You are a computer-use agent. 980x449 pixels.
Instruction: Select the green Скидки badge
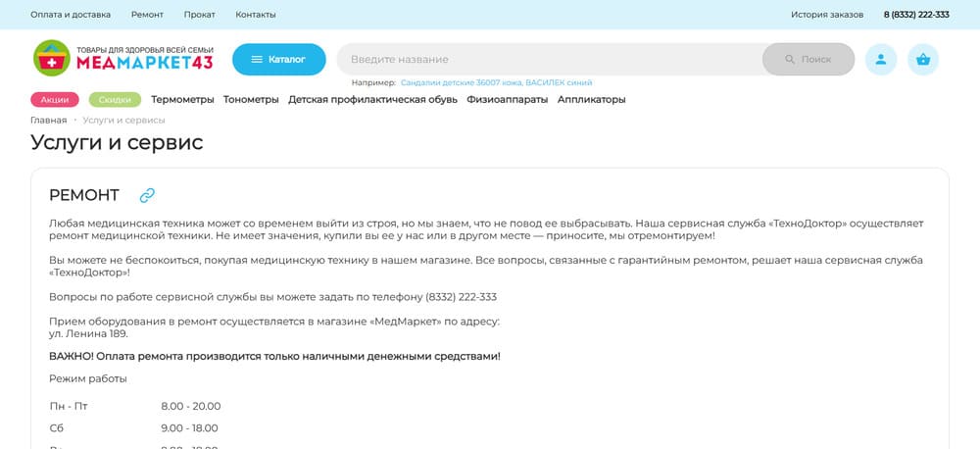115,99
